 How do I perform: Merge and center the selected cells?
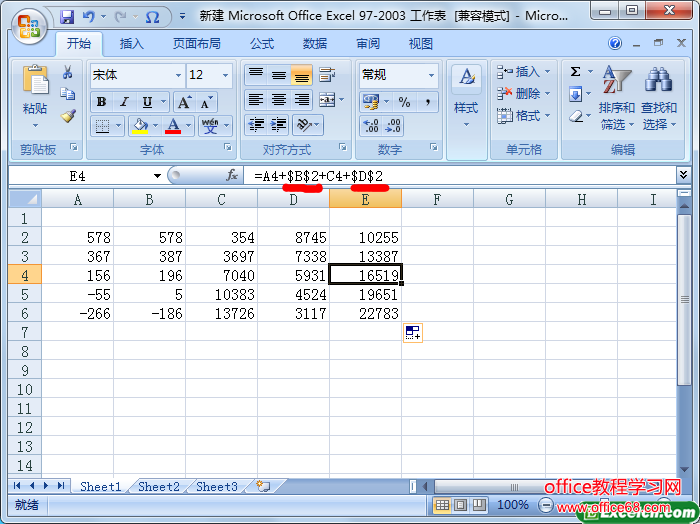[x=327, y=100]
